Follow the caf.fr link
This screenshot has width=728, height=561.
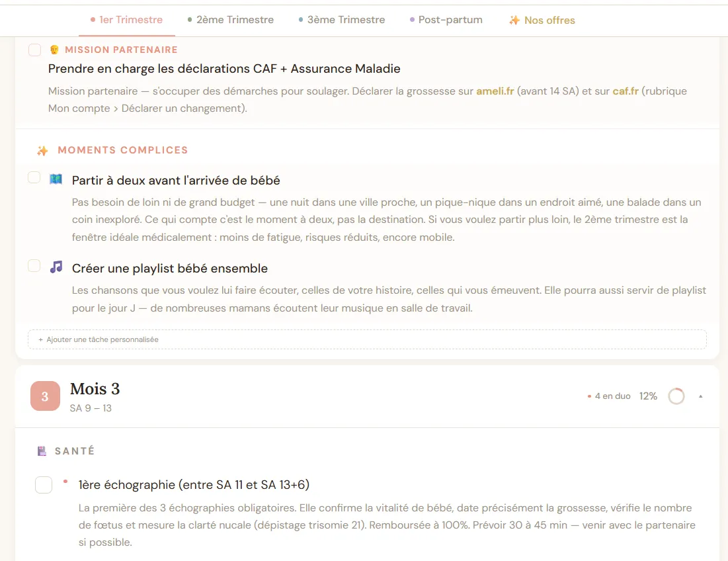click(x=626, y=91)
